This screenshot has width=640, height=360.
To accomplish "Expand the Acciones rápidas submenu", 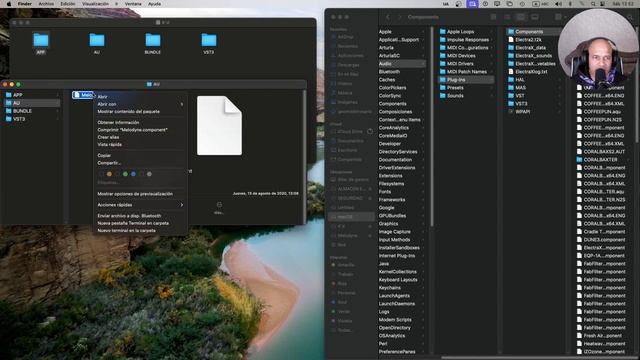I will [x=140, y=205].
